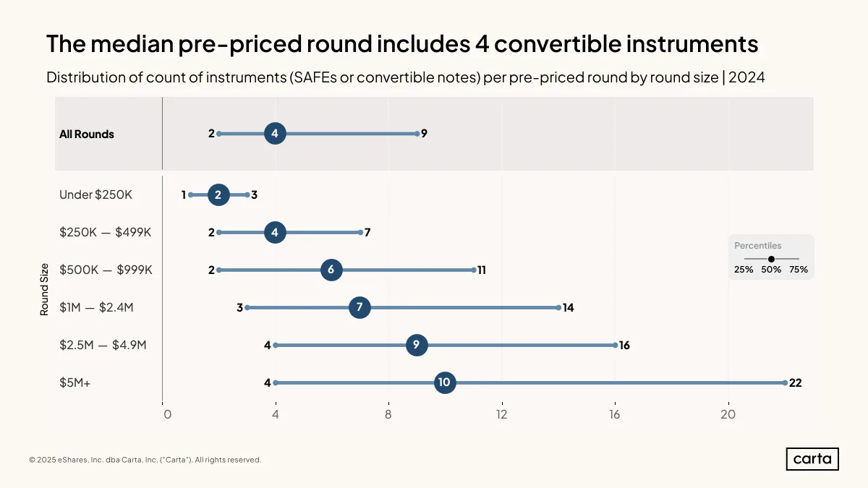Select the Percentiles legend title

[x=758, y=246]
